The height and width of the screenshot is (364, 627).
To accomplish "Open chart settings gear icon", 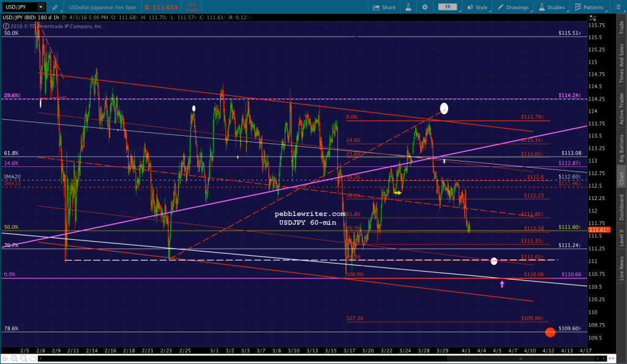I will [425, 7].
